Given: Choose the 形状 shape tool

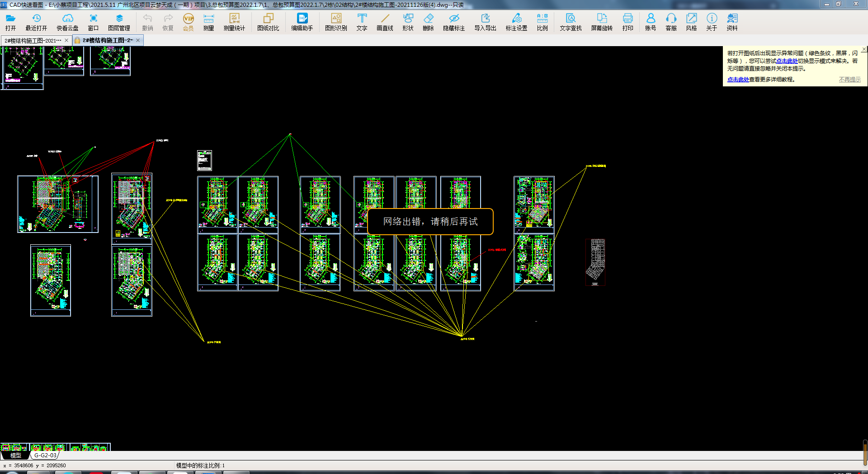Looking at the screenshot, I should (408, 22).
